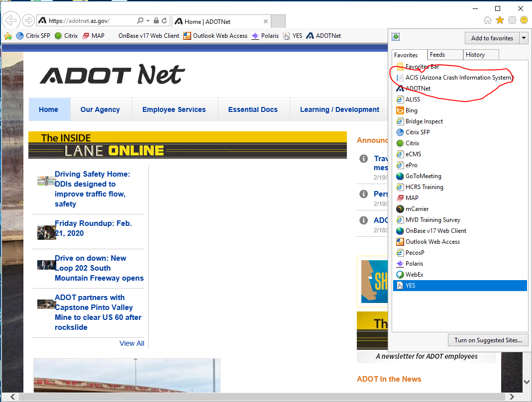The height and width of the screenshot is (402, 532).
Task: Click the browser Forward arrow button
Action: click(28, 21)
